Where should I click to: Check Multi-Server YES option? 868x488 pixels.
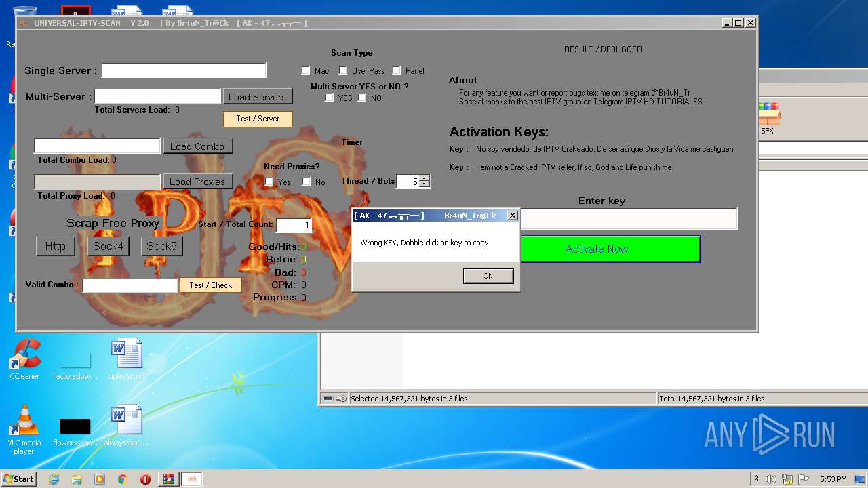pyautogui.click(x=330, y=98)
